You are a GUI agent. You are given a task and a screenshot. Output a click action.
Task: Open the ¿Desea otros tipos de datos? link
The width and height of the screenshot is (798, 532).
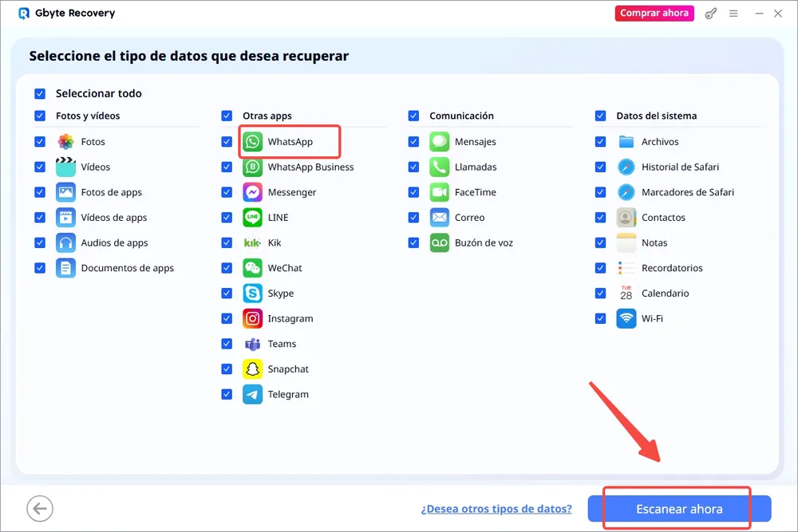pos(496,509)
